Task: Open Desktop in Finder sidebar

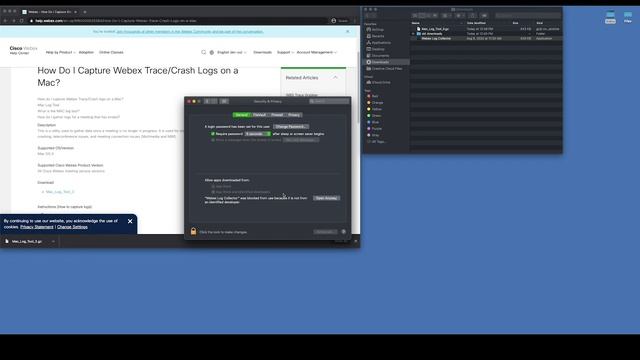Action: point(375,49)
